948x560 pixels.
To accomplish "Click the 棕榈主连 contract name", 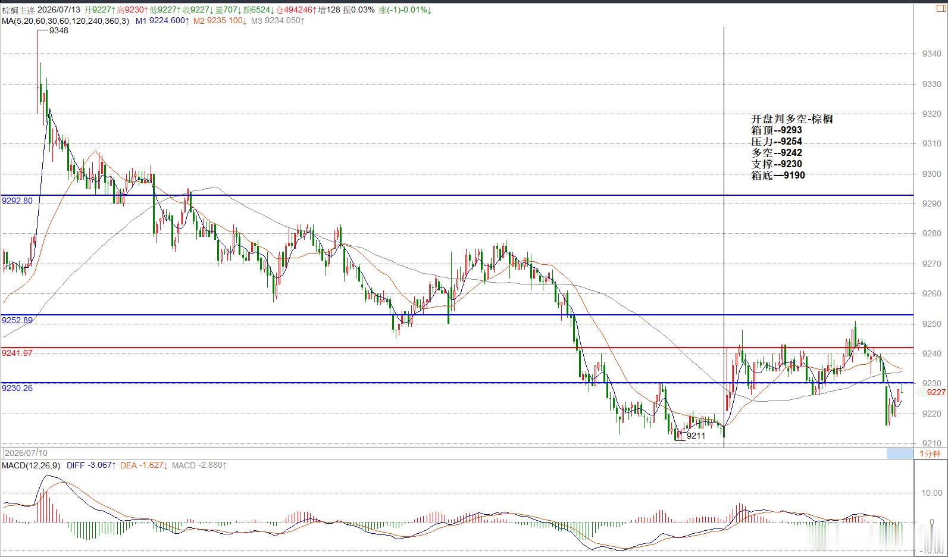I will (18, 10).
